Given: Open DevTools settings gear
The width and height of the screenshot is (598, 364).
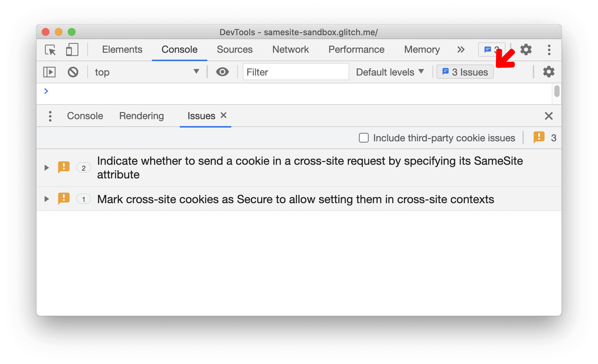Looking at the screenshot, I should [x=526, y=50].
